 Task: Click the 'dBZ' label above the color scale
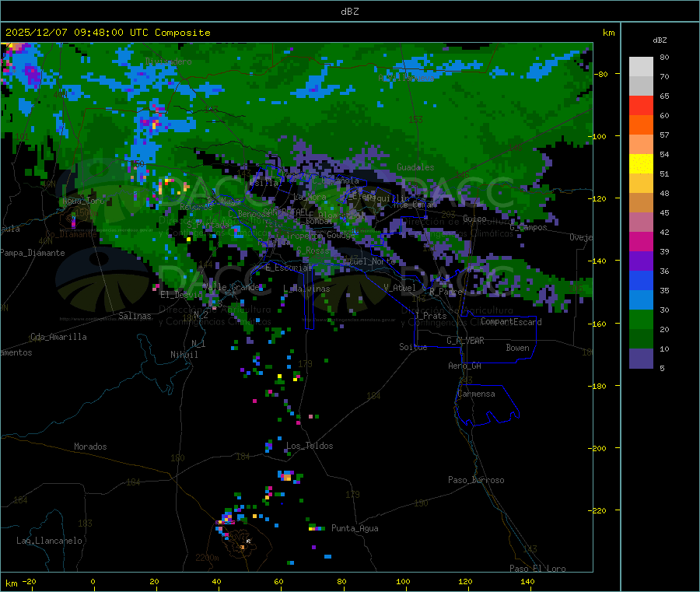click(x=660, y=40)
